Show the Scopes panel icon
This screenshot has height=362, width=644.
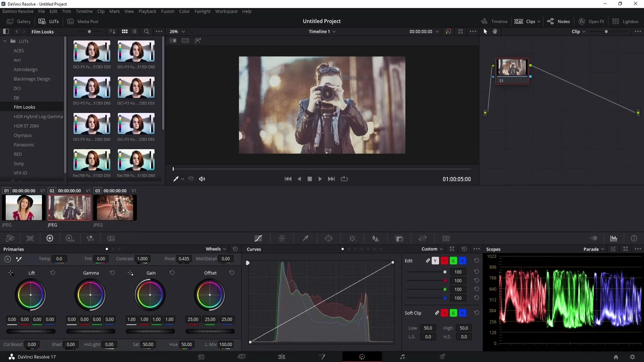pyautogui.click(x=614, y=238)
